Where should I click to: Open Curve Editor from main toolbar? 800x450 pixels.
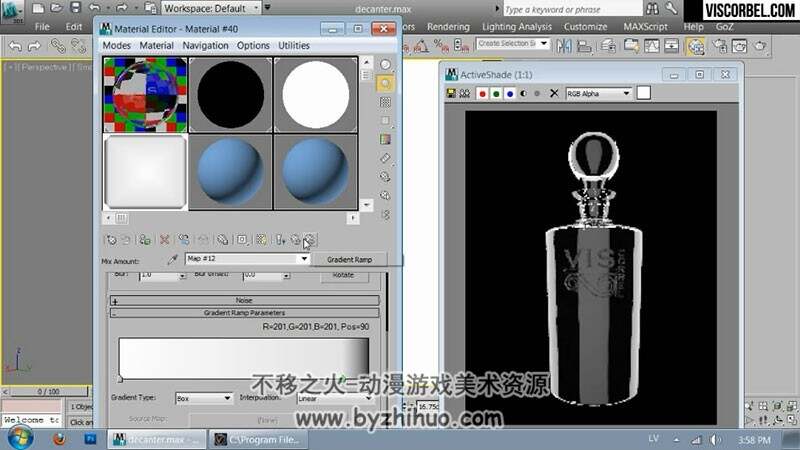pos(652,46)
